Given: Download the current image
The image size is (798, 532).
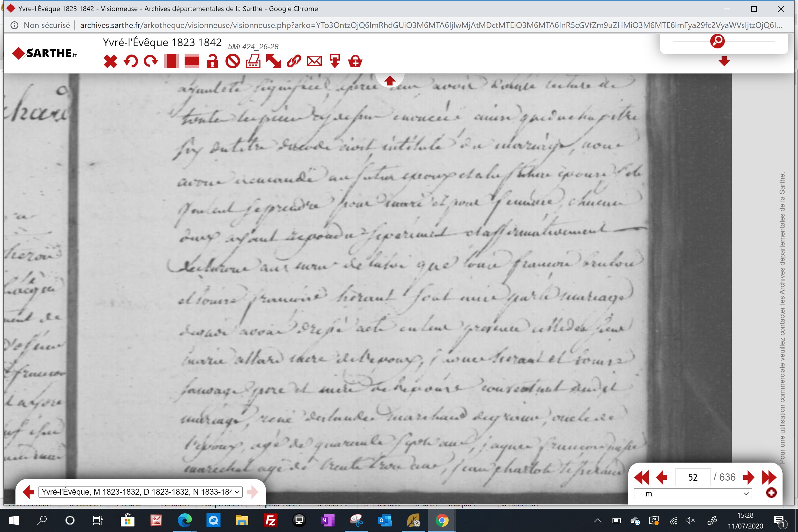Looking at the screenshot, I should (335, 61).
